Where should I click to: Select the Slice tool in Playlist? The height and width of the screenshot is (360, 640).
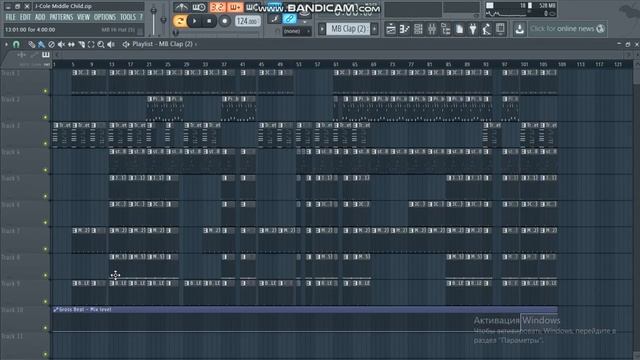click(81, 44)
